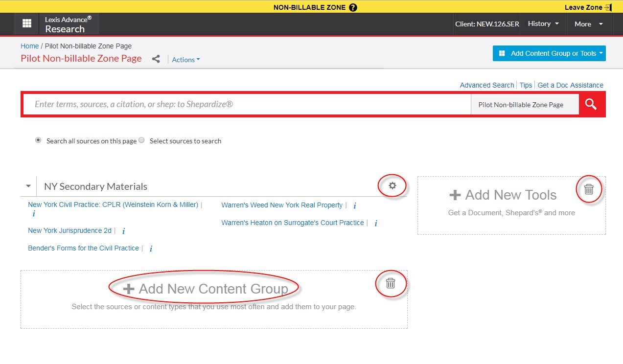Screen dimensions: 623x364
Task: Click into the main search input field
Action: pos(247,104)
